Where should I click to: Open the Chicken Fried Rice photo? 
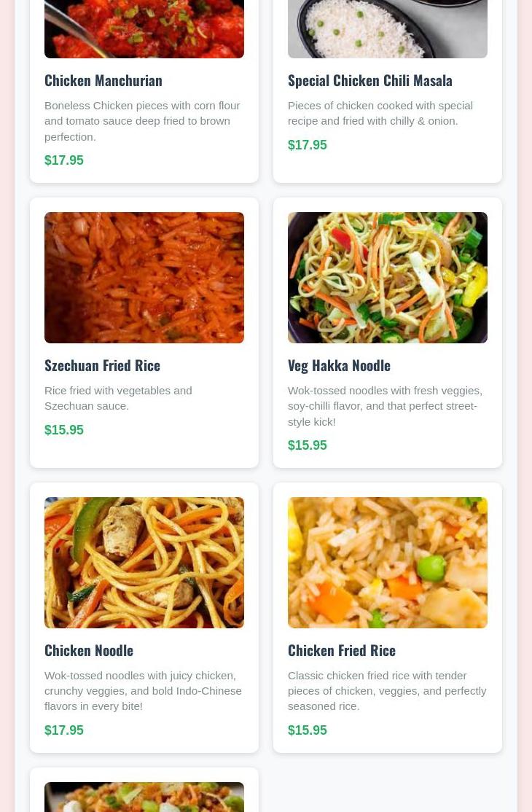[388, 563]
